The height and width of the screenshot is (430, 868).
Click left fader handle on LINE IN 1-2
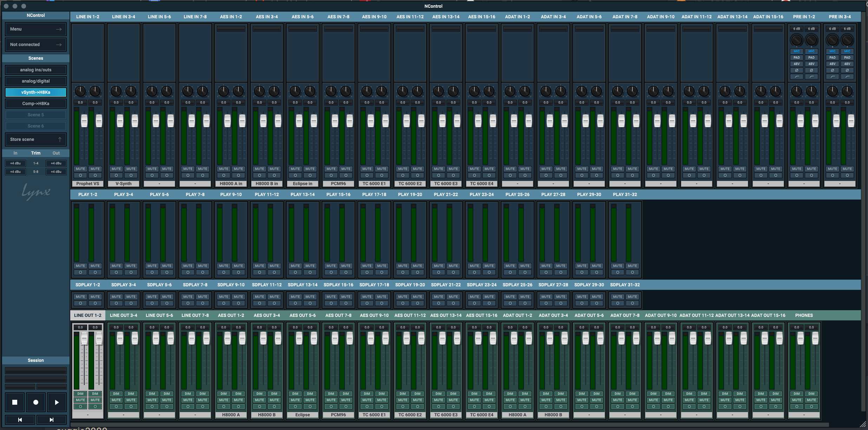(x=84, y=121)
